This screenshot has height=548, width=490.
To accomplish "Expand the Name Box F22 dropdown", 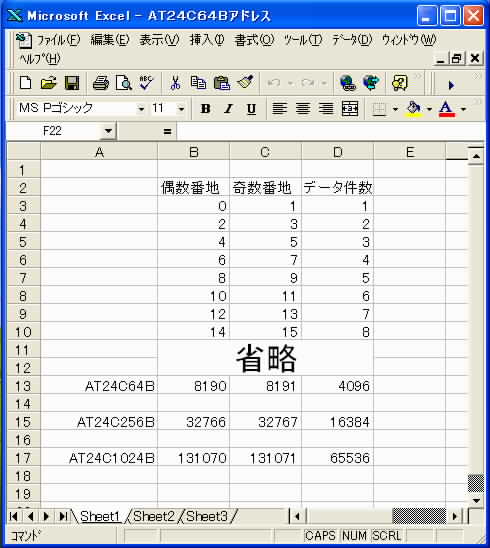I will (108, 131).
